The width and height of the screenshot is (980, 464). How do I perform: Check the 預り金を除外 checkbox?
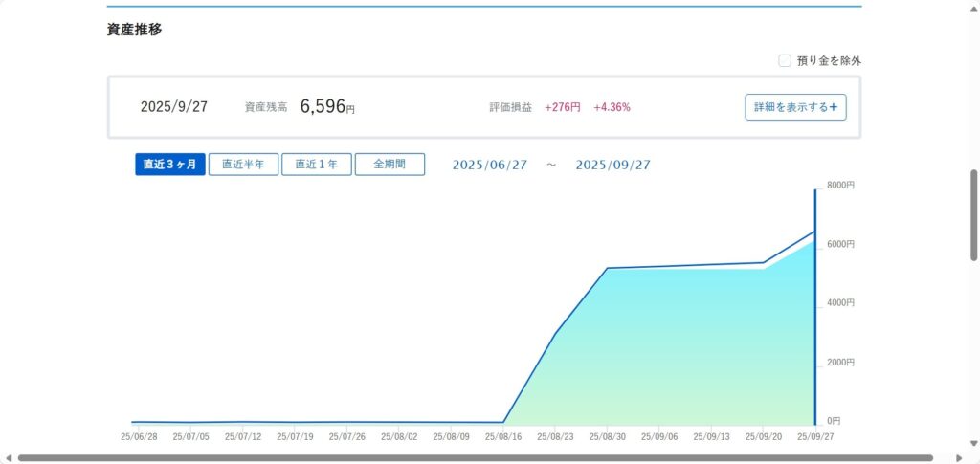(x=785, y=61)
